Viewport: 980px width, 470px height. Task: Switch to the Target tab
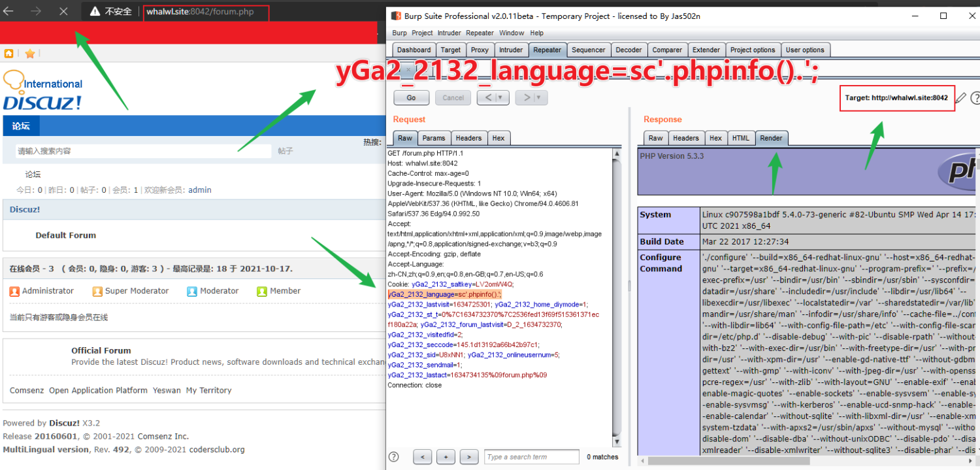pyautogui.click(x=451, y=50)
